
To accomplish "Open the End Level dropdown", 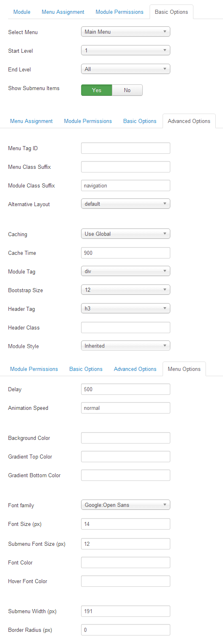I will pos(126,69).
